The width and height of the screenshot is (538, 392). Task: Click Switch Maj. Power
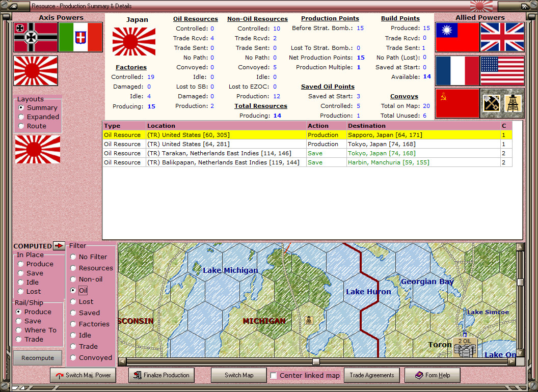[83, 375]
